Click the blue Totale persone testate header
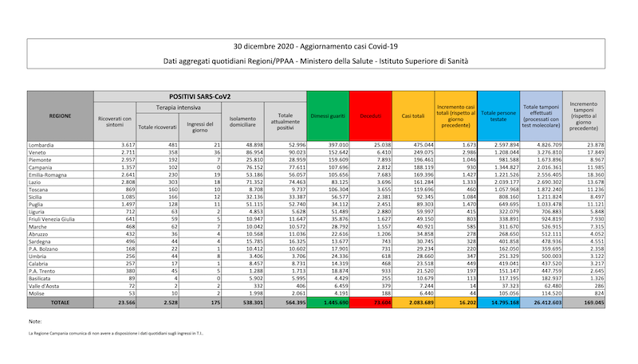Screen dimensions: 638x364 (499, 115)
